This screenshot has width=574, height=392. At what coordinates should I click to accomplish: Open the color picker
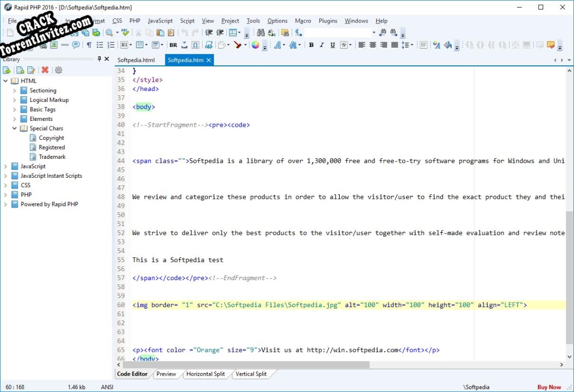pos(256,45)
